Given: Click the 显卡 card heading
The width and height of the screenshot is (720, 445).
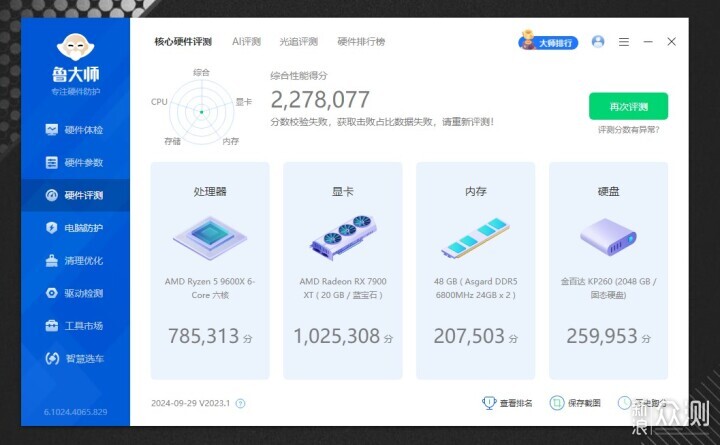Looking at the screenshot, I should pyautogui.click(x=343, y=192).
